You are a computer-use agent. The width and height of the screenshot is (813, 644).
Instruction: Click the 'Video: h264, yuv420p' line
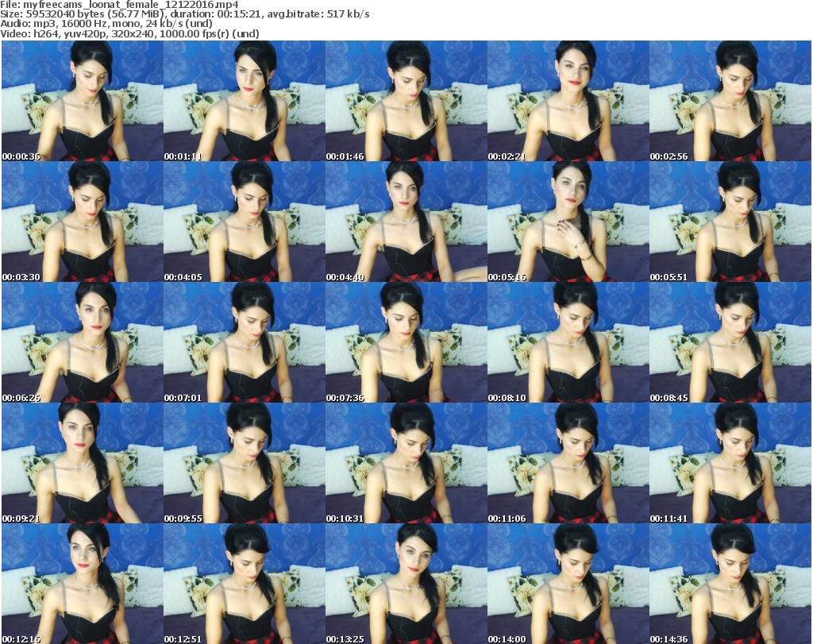coord(129,33)
